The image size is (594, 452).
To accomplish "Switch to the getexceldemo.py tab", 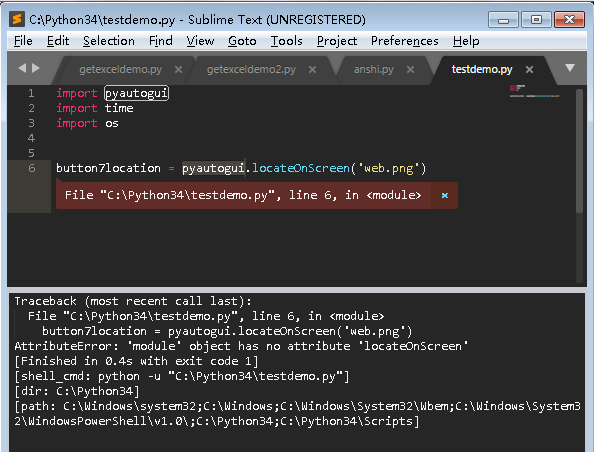I will [120, 70].
